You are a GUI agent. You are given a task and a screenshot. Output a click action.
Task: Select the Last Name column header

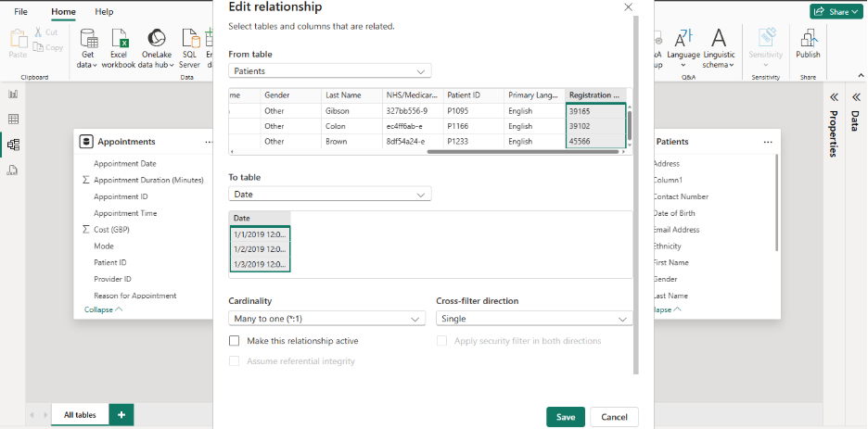click(352, 95)
